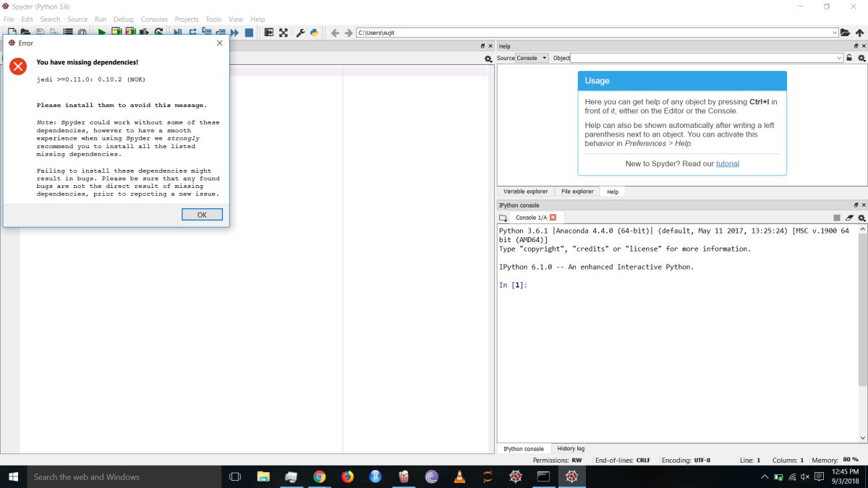868x488 pixels.
Task: Click the Fullscreen mode icon
Action: point(283,33)
